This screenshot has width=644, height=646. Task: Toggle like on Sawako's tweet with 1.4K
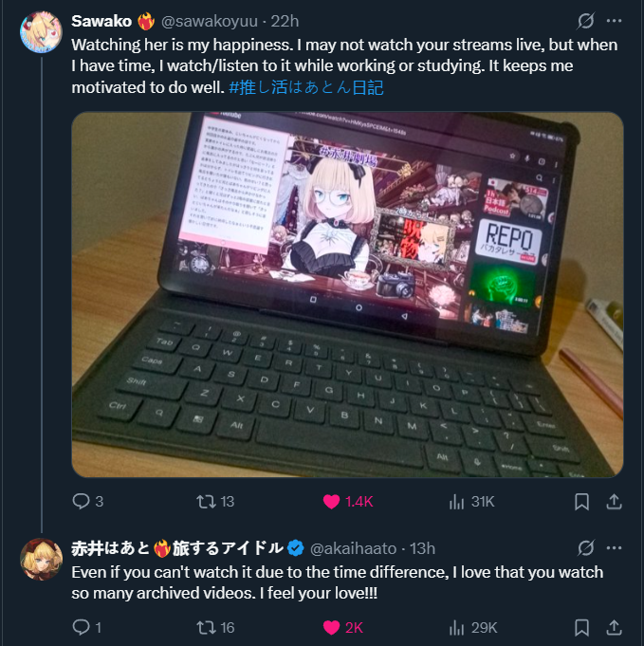point(331,502)
